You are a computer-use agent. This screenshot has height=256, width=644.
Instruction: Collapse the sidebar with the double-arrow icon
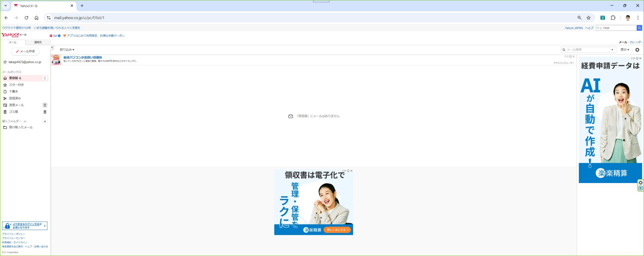(x=52, y=48)
